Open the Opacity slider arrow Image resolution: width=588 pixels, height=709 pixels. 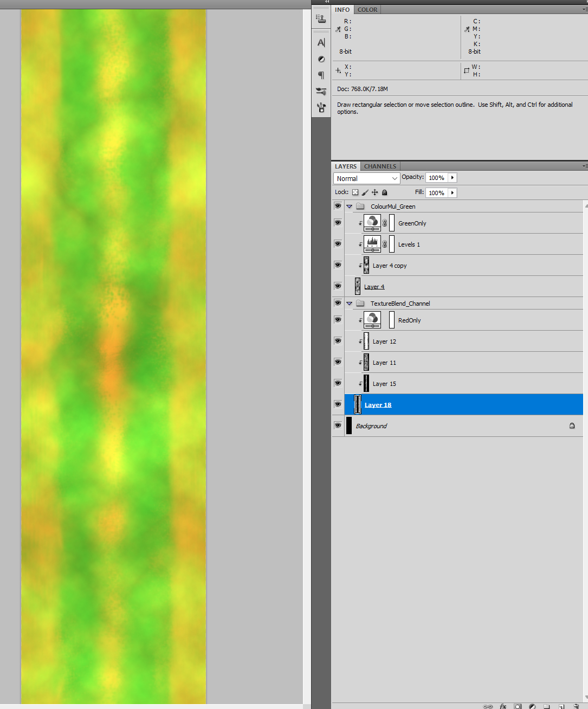coord(453,178)
